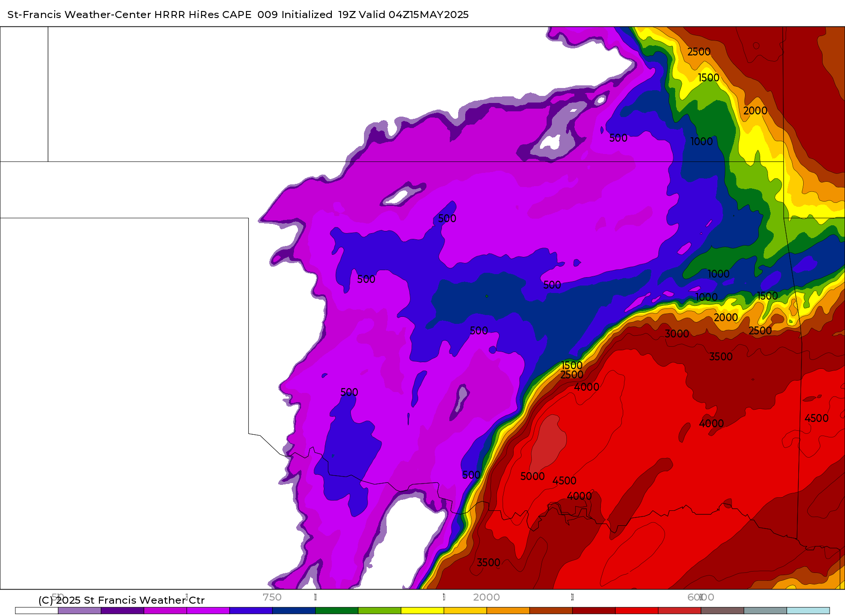Click the brownish mauve color bar swatch
The height and width of the screenshot is (616, 845).
click(722, 611)
